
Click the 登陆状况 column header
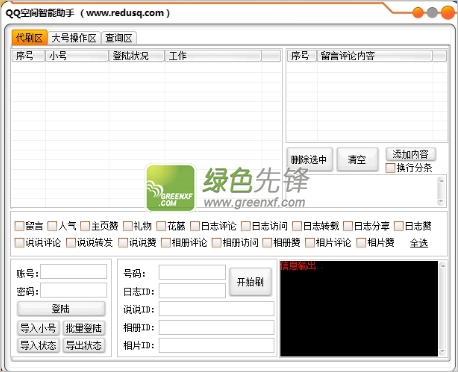[x=136, y=56]
